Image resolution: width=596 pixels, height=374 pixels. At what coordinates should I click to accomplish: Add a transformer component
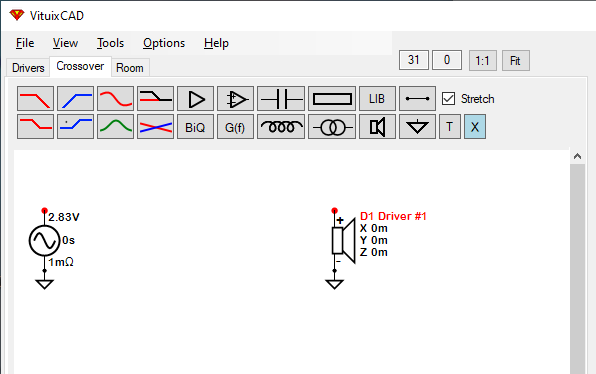point(332,127)
